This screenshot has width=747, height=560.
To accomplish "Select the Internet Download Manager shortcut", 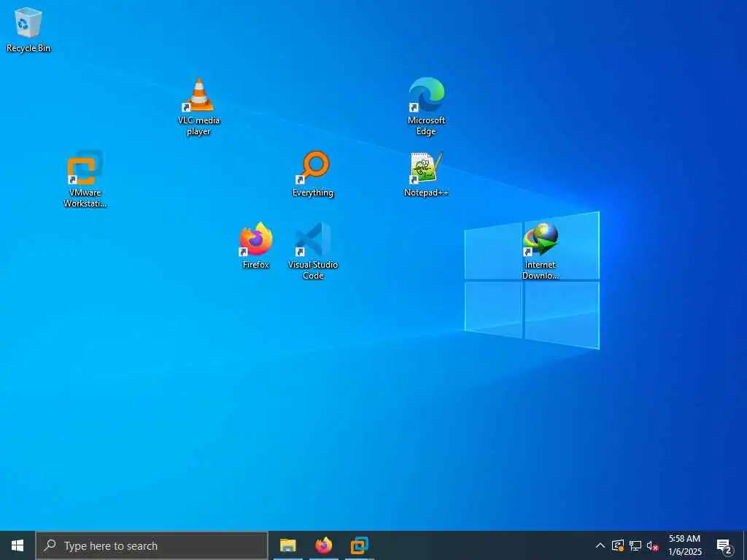I will [541, 251].
